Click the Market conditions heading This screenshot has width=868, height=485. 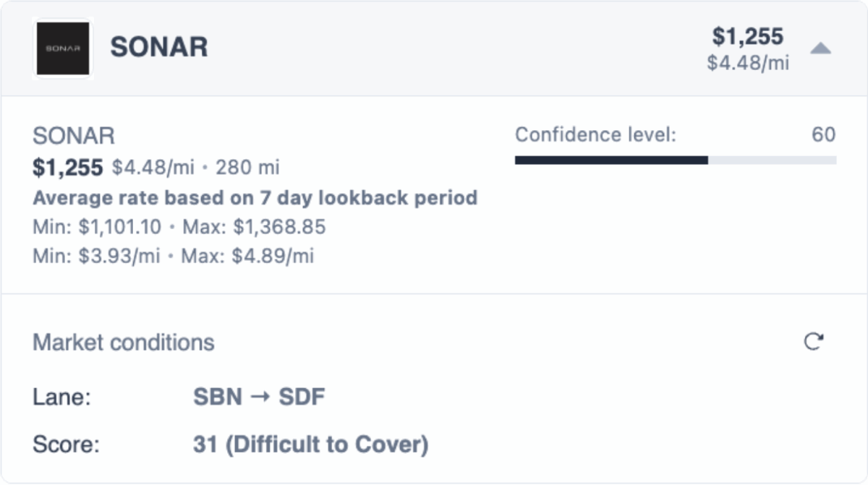[124, 342]
